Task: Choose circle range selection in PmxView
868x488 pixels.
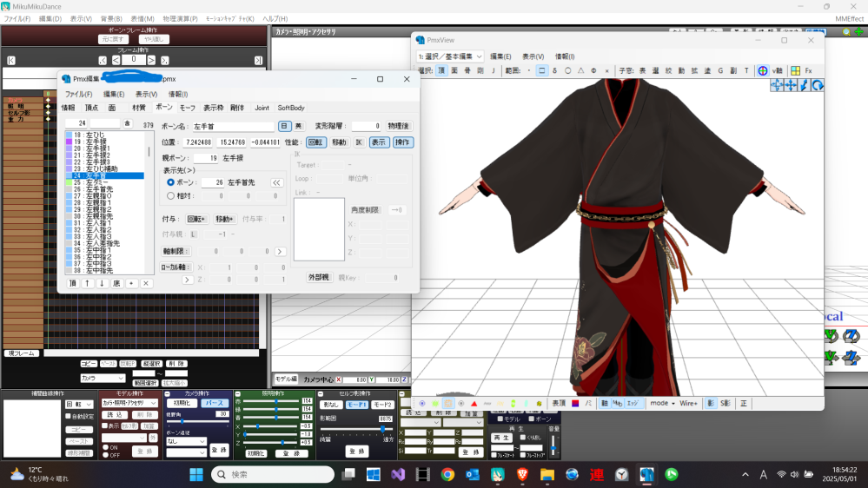Action: pos(567,71)
